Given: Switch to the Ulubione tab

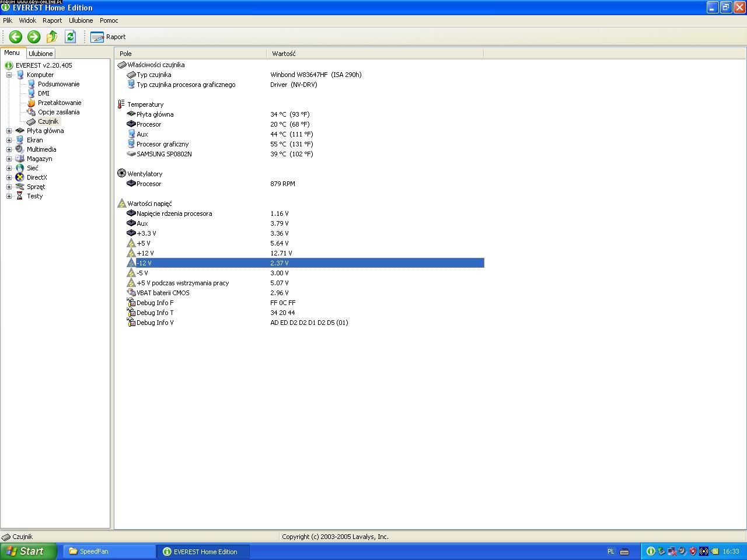Looking at the screenshot, I should [x=41, y=54].
